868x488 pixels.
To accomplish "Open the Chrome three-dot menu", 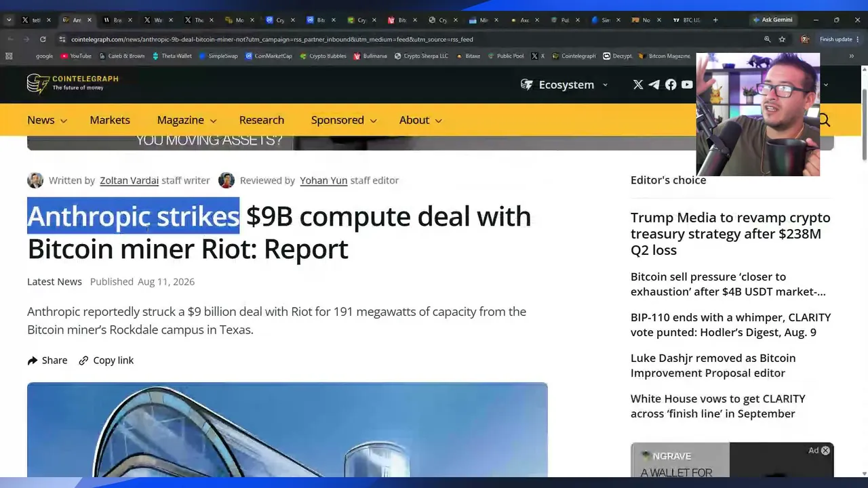I will click(859, 39).
